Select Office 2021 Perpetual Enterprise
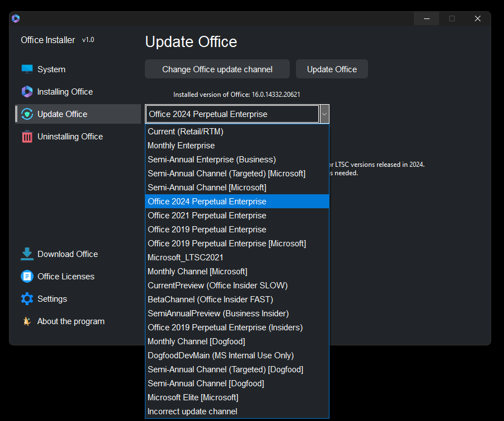 coord(237,216)
